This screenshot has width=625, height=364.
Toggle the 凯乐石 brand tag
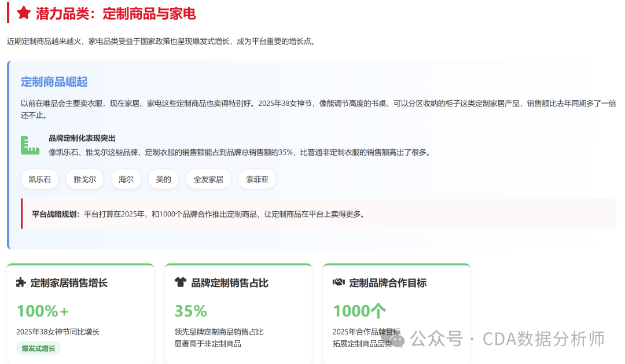coord(39,179)
